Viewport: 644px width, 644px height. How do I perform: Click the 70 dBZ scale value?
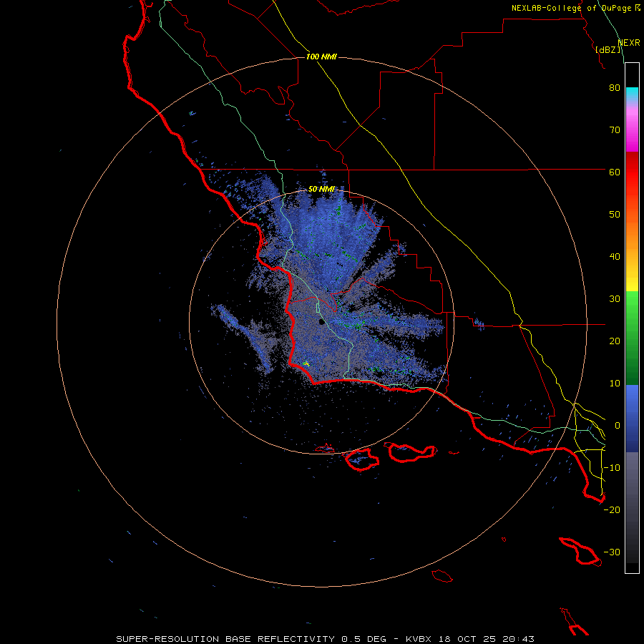[x=615, y=130]
